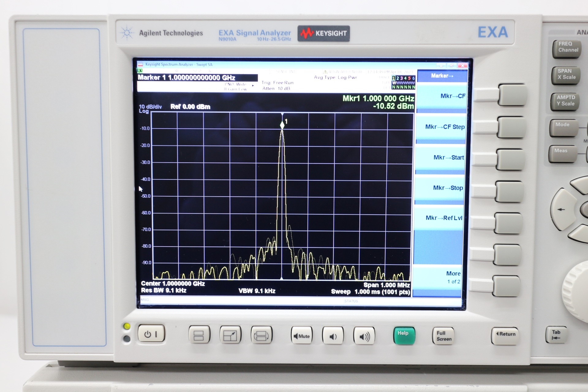The image size is (588, 392).
Task: Click the Res BW 9.1 kHz readout
Action: coord(164,290)
